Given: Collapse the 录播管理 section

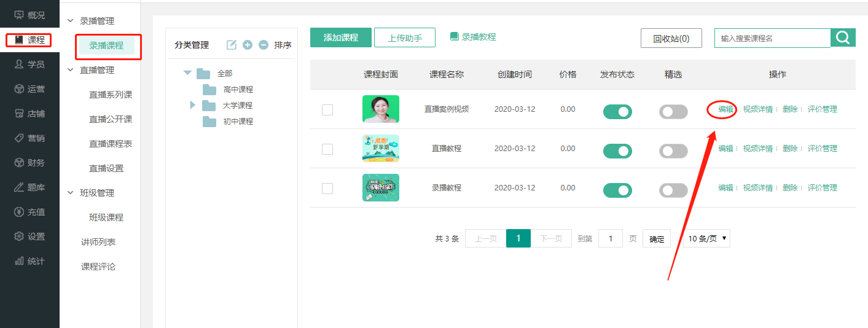Looking at the screenshot, I should coord(70,21).
